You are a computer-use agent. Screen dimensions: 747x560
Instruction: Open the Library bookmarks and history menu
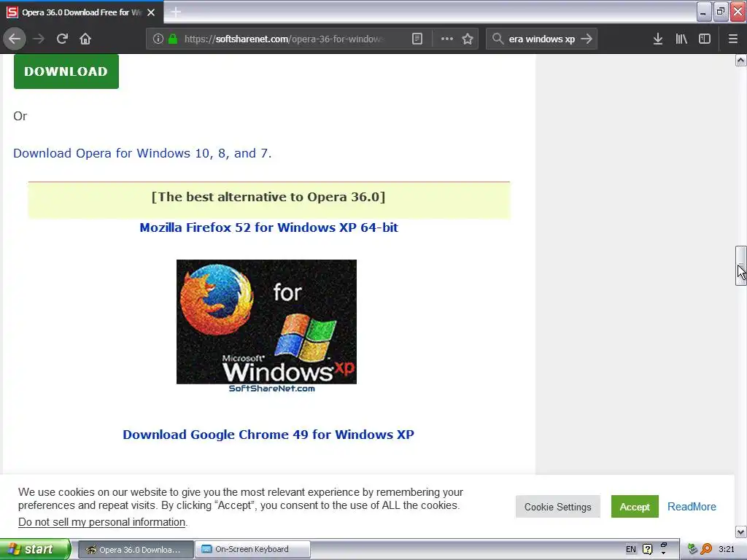click(x=681, y=39)
